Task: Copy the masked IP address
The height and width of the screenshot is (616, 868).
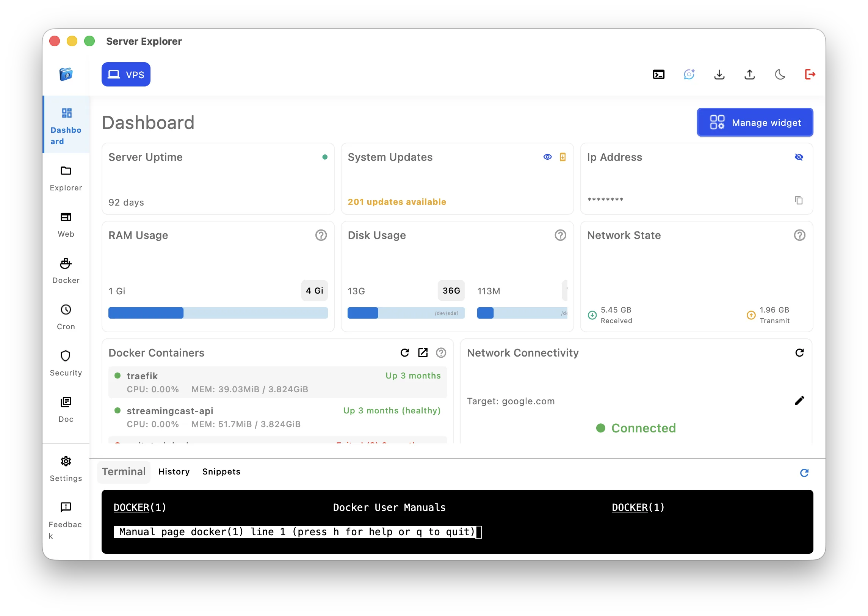Action: click(x=799, y=200)
